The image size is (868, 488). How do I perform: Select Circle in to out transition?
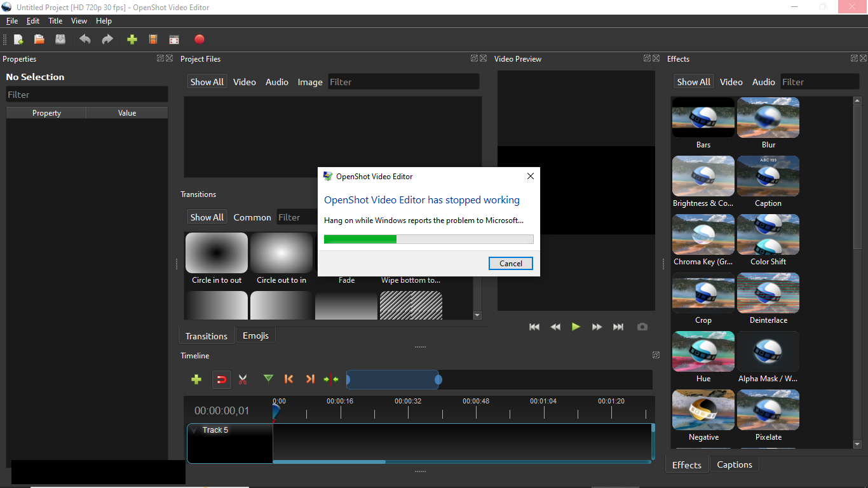tap(217, 253)
